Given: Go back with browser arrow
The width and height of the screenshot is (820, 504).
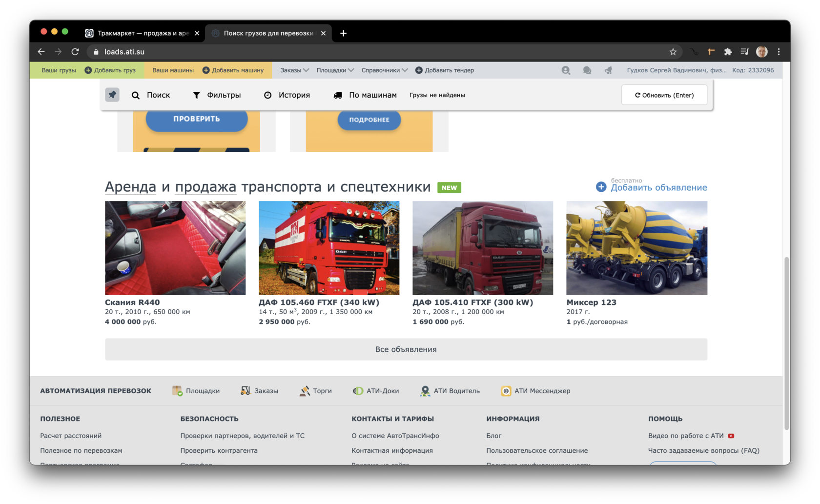Looking at the screenshot, I should [x=41, y=52].
